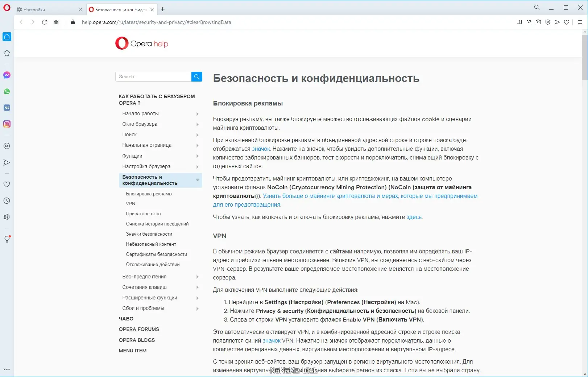
Task: Open the Speed Dial home sidebar icon
Action: point(7,37)
